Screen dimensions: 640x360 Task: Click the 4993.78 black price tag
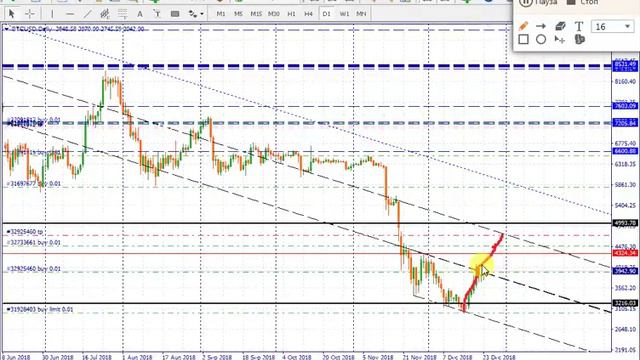[x=624, y=223]
